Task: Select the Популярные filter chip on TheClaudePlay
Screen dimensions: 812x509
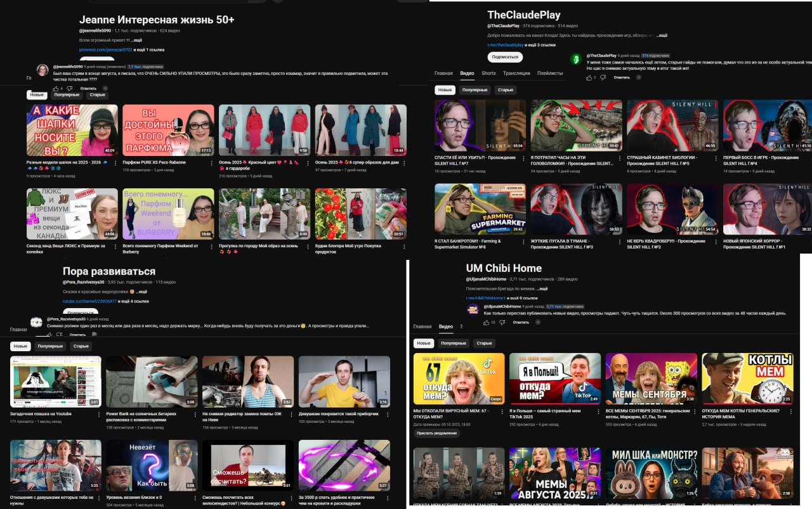Action: pyautogui.click(x=475, y=90)
